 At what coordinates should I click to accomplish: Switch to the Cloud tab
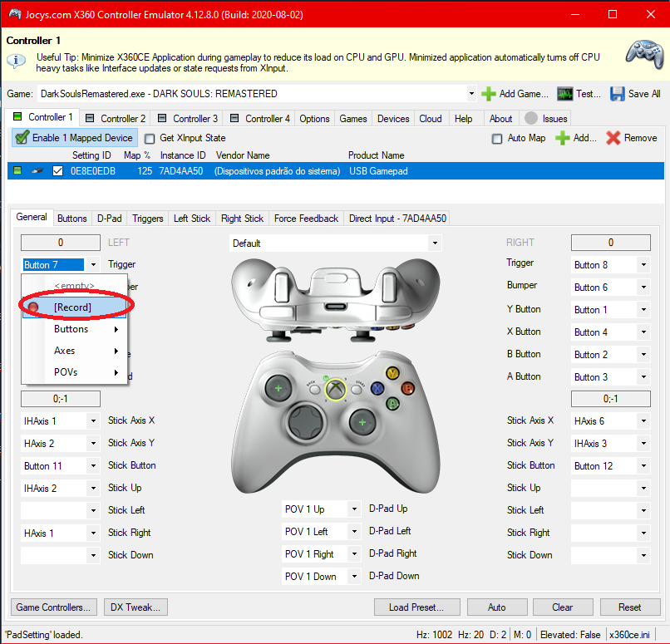tap(431, 118)
